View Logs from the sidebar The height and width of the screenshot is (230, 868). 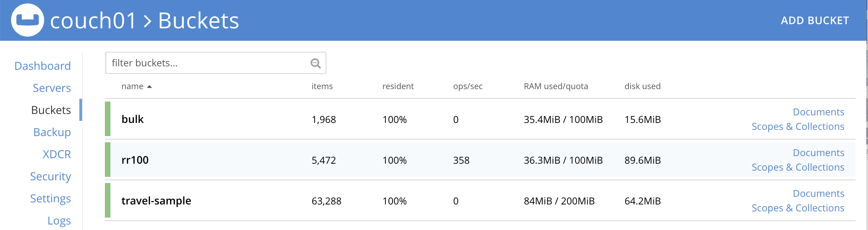click(59, 220)
